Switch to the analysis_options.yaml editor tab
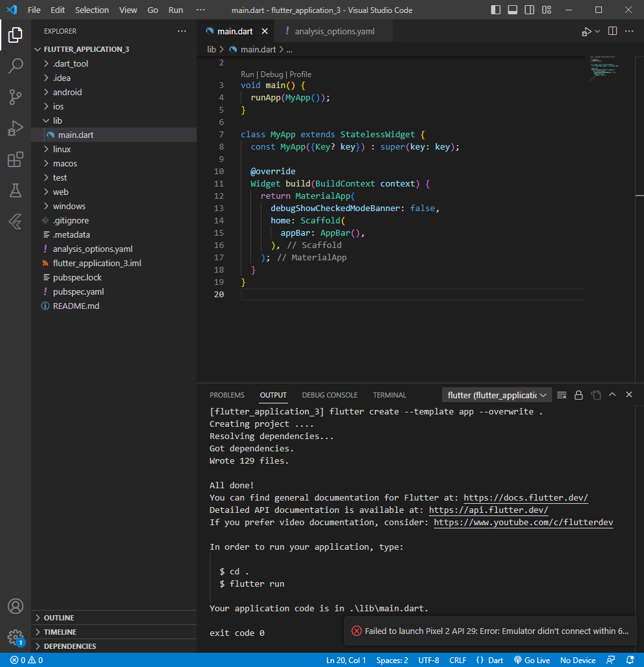The height and width of the screenshot is (667, 644). pyautogui.click(x=334, y=32)
